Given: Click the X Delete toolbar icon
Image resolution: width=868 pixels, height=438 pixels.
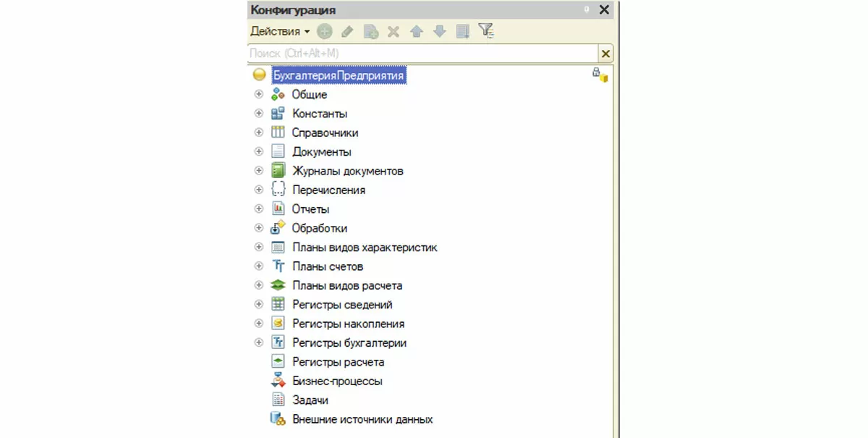Looking at the screenshot, I should [x=393, y=32].
